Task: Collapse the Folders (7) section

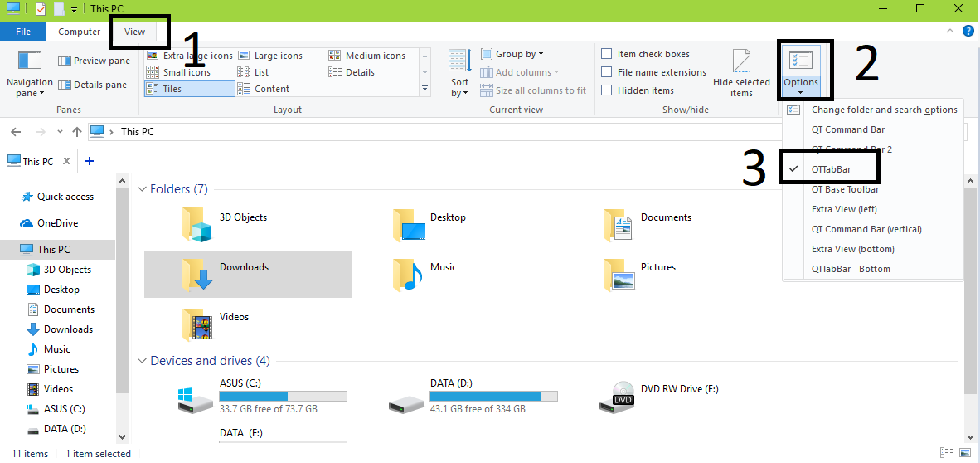Action: [142, 189]
